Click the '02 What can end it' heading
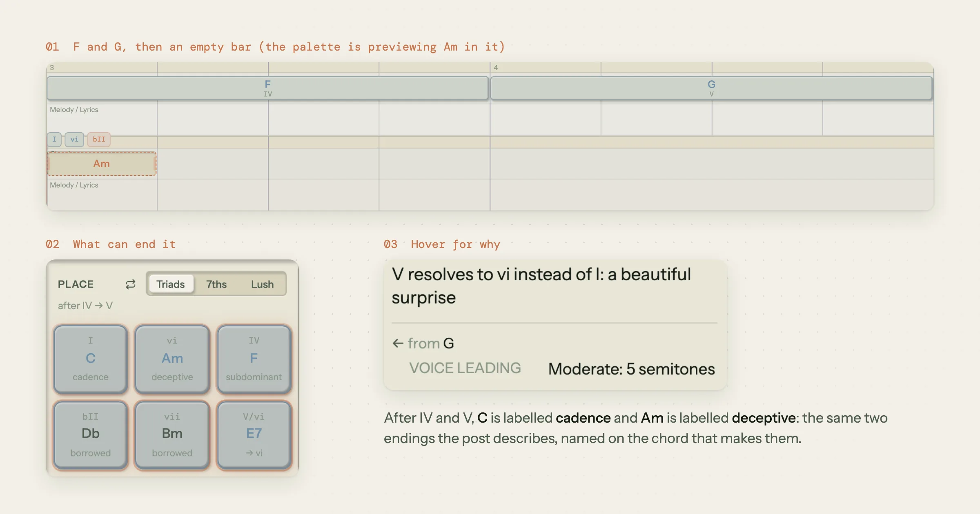980x514 pixels. click(111, 244)
